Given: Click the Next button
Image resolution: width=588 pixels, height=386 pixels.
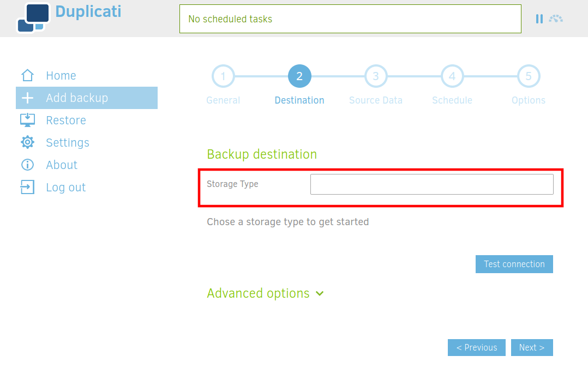Looking at the screenshot, I should coord(532,347).
